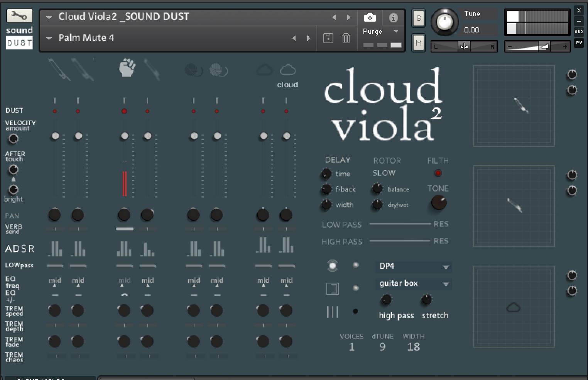This screenshot has height=380, width=588.
Task: Select the second yarn ball icon
Action: point(218,70)
